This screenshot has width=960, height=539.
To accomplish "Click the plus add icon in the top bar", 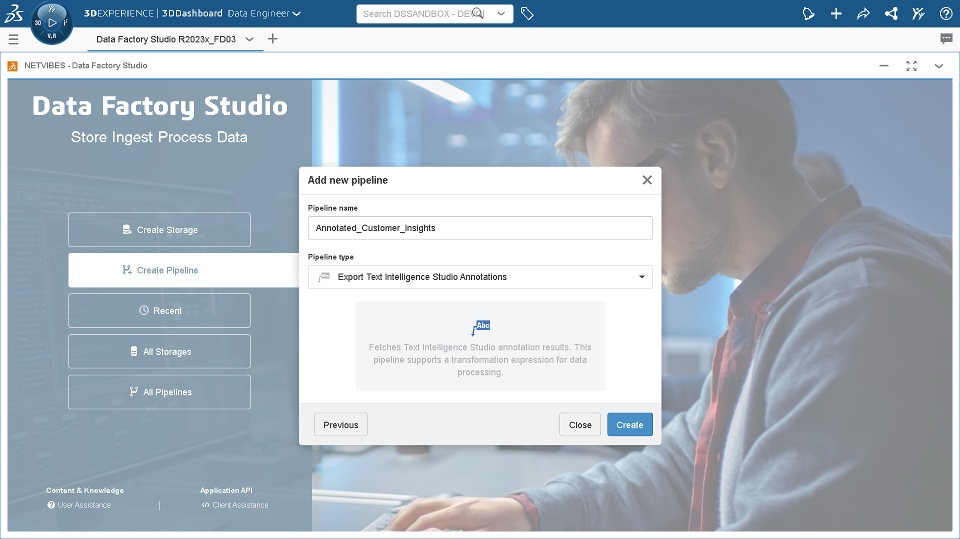I will (836, 13).
